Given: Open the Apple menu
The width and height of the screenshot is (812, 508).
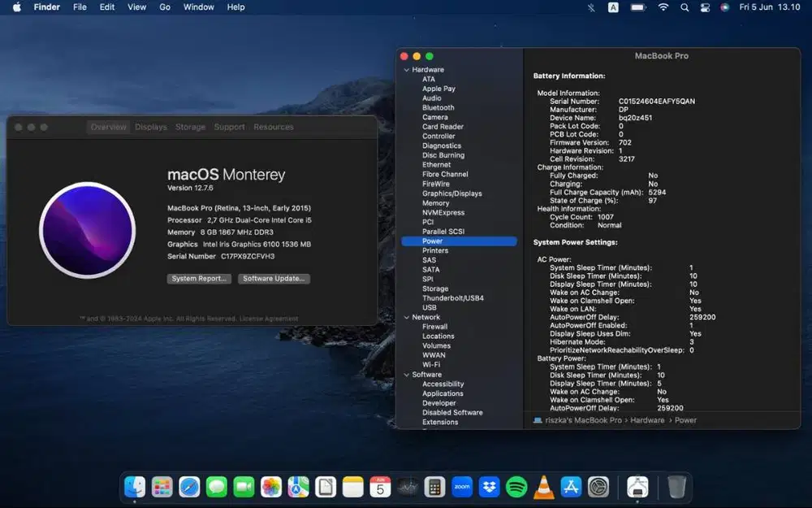Looking at the screenshot, I should 16,7.
